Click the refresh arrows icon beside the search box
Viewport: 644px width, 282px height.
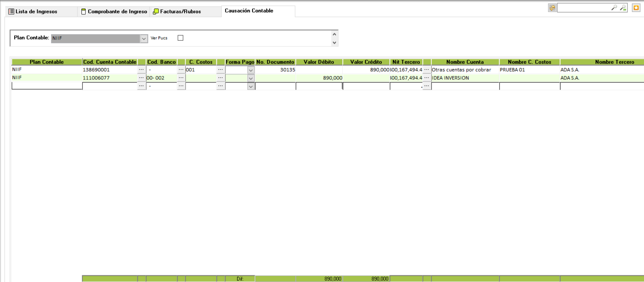coord(552,8)
